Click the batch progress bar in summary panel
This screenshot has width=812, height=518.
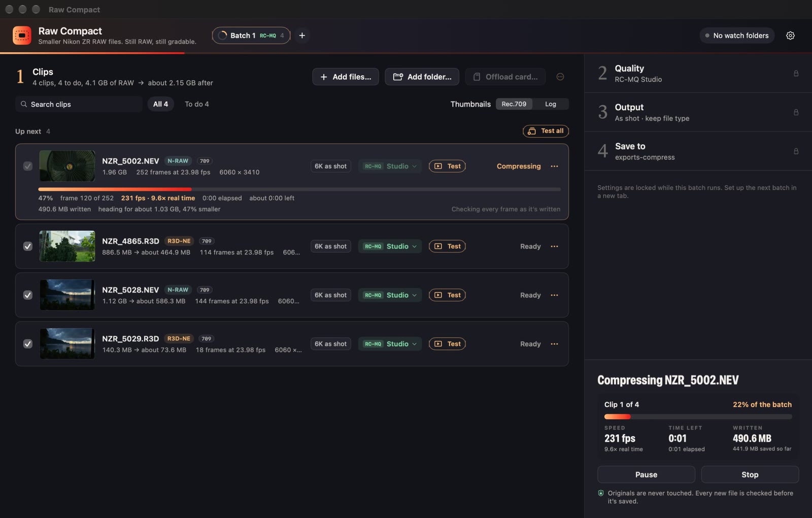[698, 416]
